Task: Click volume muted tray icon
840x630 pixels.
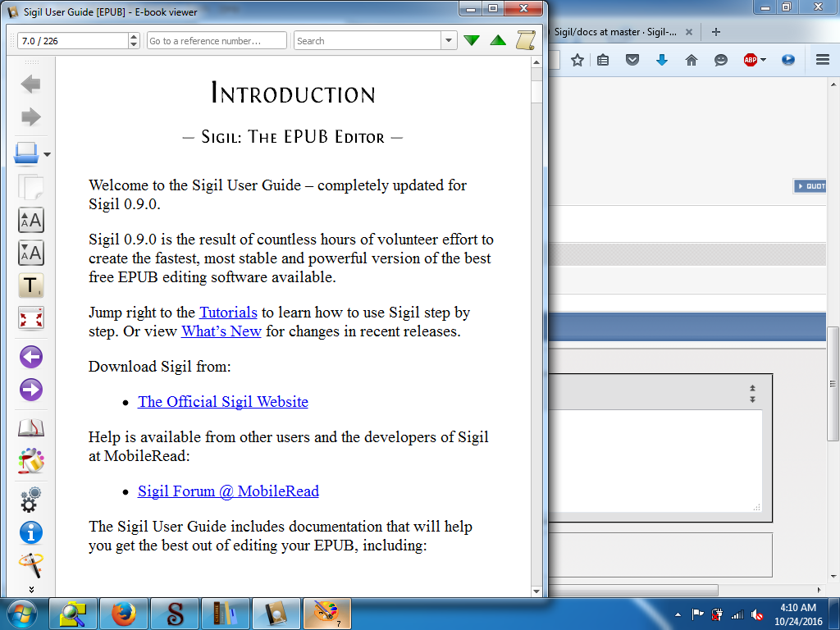Action: click(x=757, y=614)
